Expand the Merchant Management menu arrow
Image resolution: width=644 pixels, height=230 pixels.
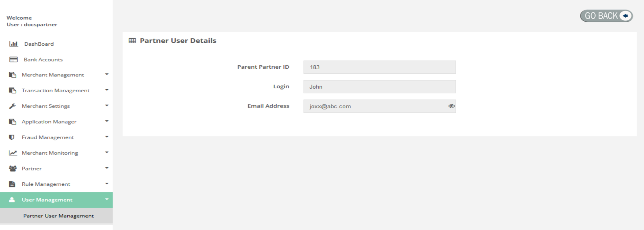pos(107,74)
